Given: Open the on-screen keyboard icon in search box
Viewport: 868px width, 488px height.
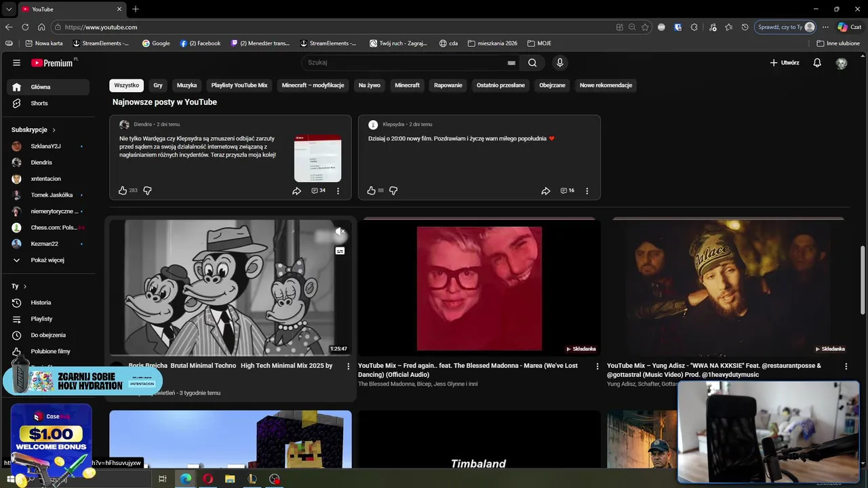Looking at the screenshot, I should tap(511, 63).
